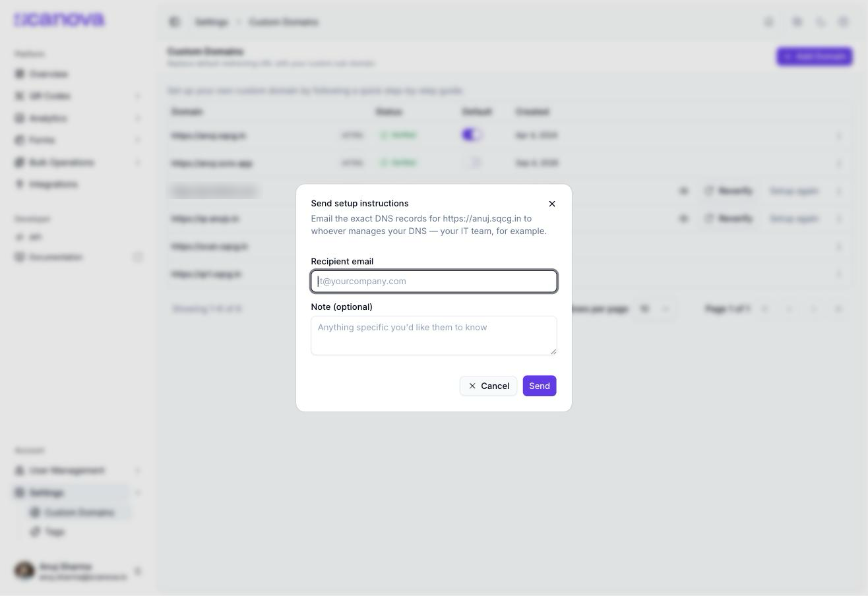
Task: Cancel sending the setup instructions
Action: [488, 386]
